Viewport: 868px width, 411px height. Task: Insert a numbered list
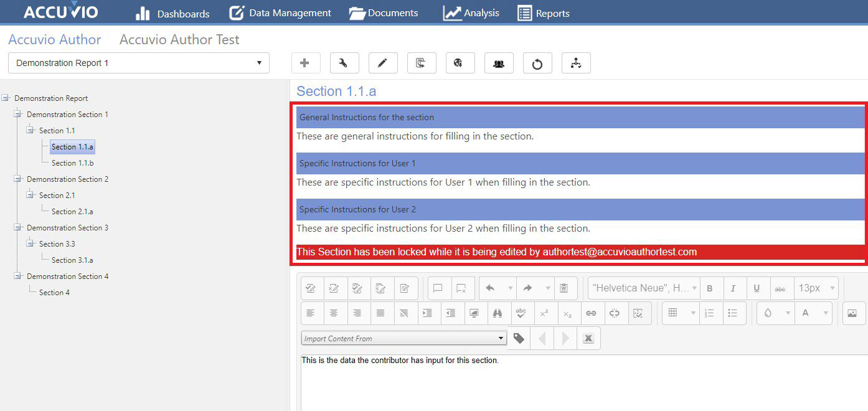710,313
